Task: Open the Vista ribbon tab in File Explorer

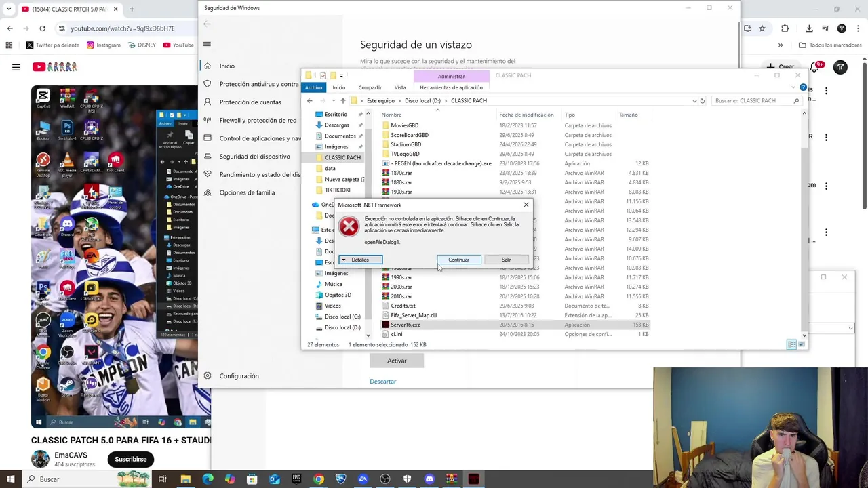Action: click(400, 87)
